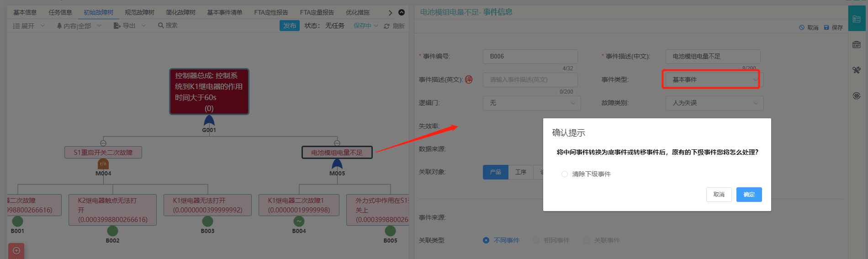Select the B005 basic event circle
The height and width of the screenshot is (259, 868).
click(390, 231)
